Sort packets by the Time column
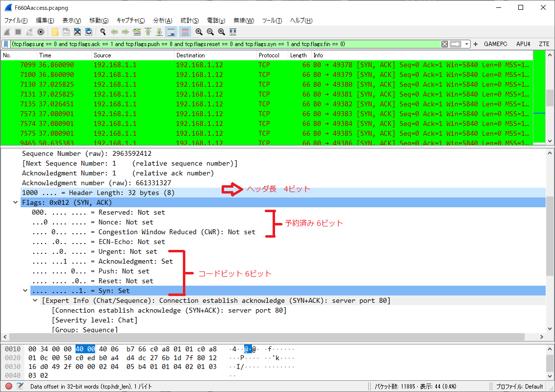Screen dimensions: 555x392 coord(64,55)
